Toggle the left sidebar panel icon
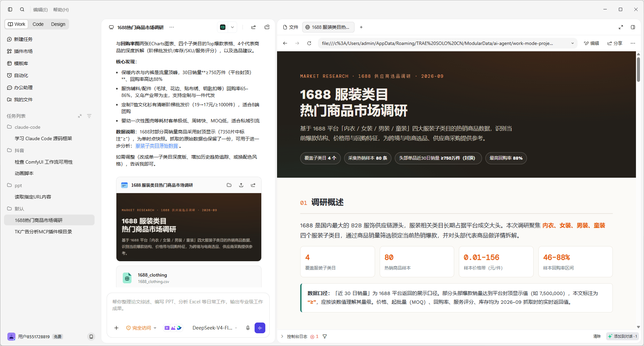Screen dimensions: 644x346 tap(10, 9)
